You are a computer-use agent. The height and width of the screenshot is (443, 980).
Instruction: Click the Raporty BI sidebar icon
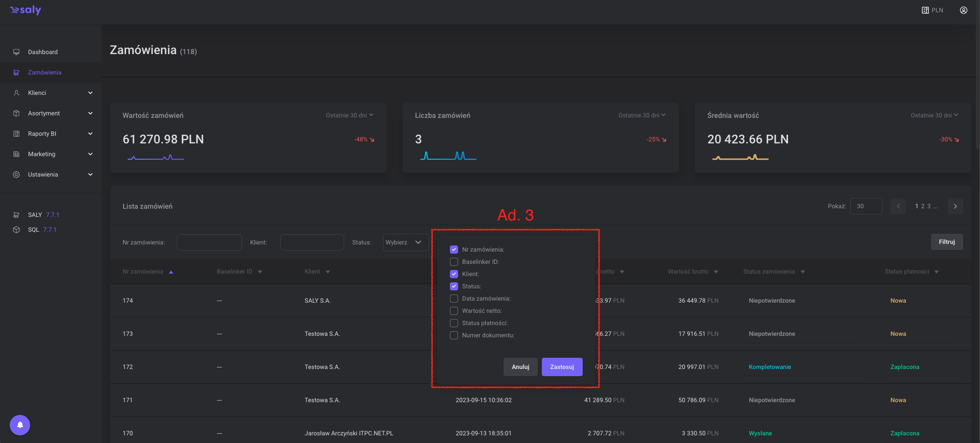pyautogui.click(x=16, y=134)
